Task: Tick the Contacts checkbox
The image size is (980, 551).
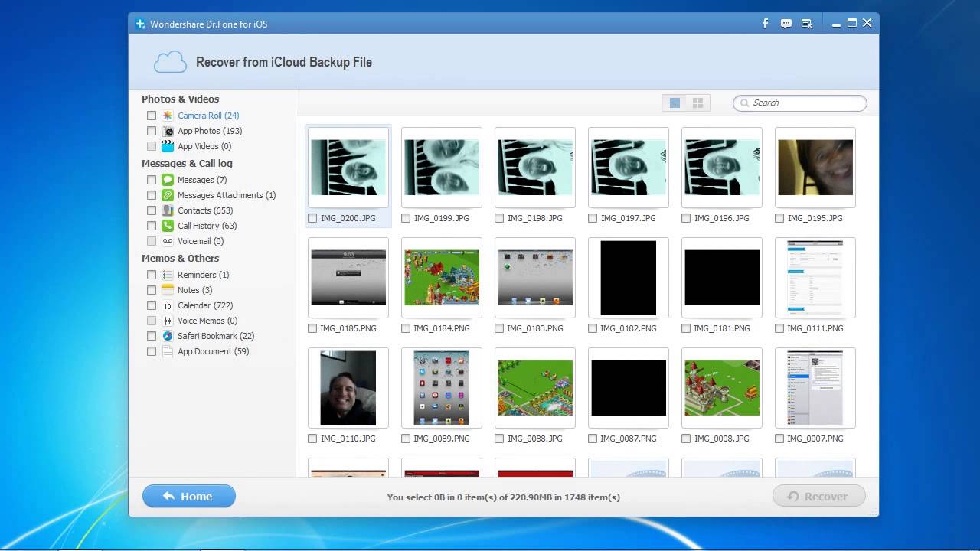Action: pos(152,210)
